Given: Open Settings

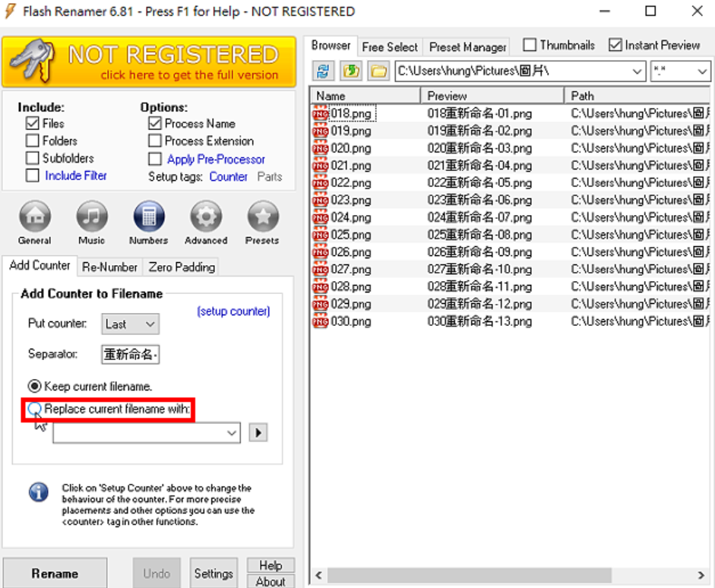Looking at the screenshot, I should click(214, 574).
